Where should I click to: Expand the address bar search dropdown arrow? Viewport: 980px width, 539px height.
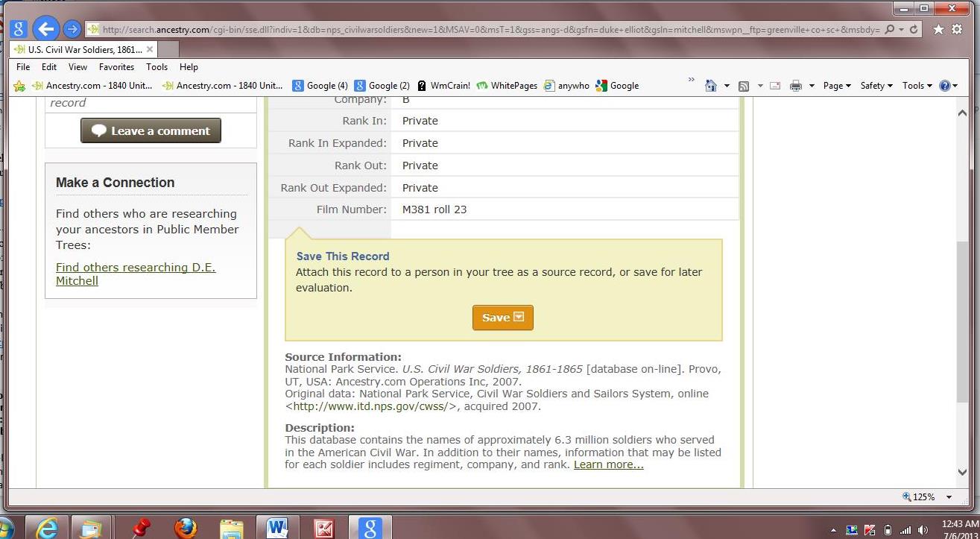tap(901, 30)
